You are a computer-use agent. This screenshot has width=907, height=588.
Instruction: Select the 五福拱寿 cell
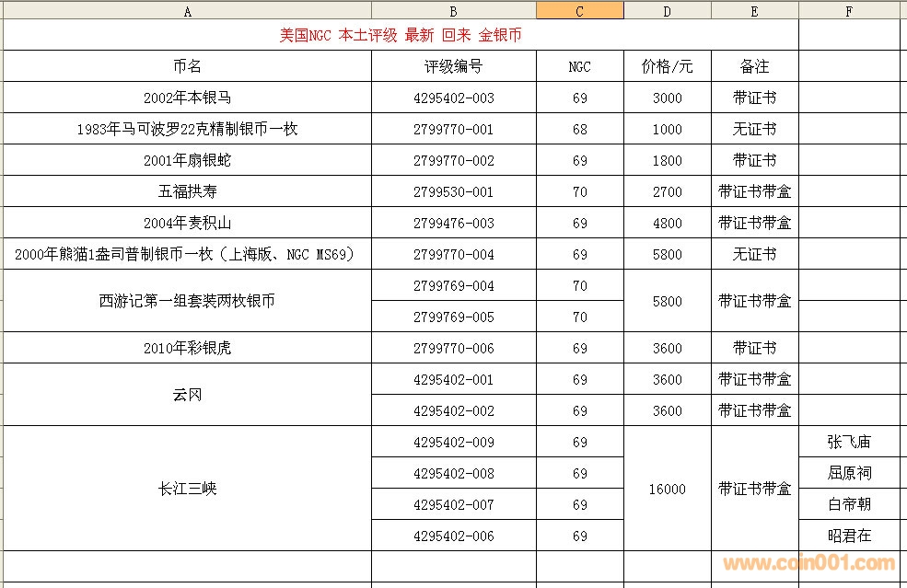[x=188, y=191]
